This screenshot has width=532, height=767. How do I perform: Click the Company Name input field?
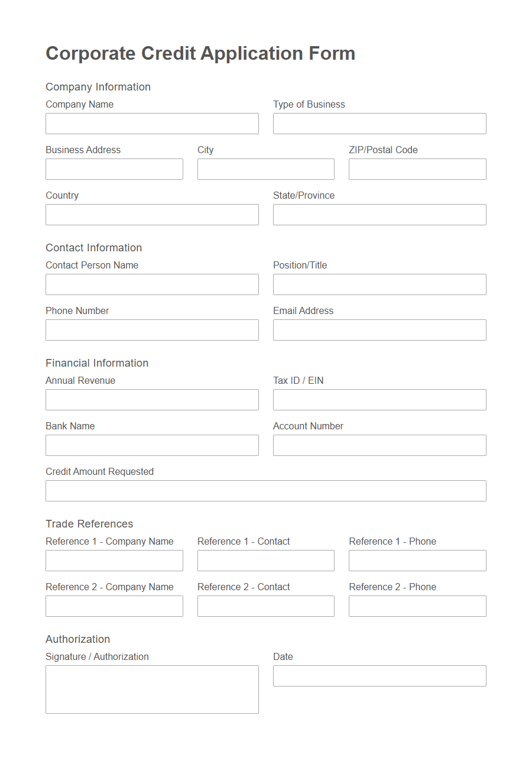(152, 124)
